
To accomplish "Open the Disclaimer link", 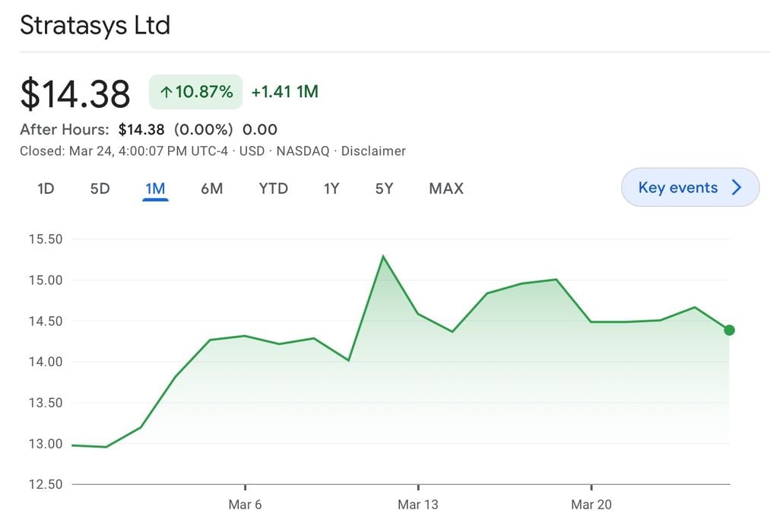I will 373,151.
